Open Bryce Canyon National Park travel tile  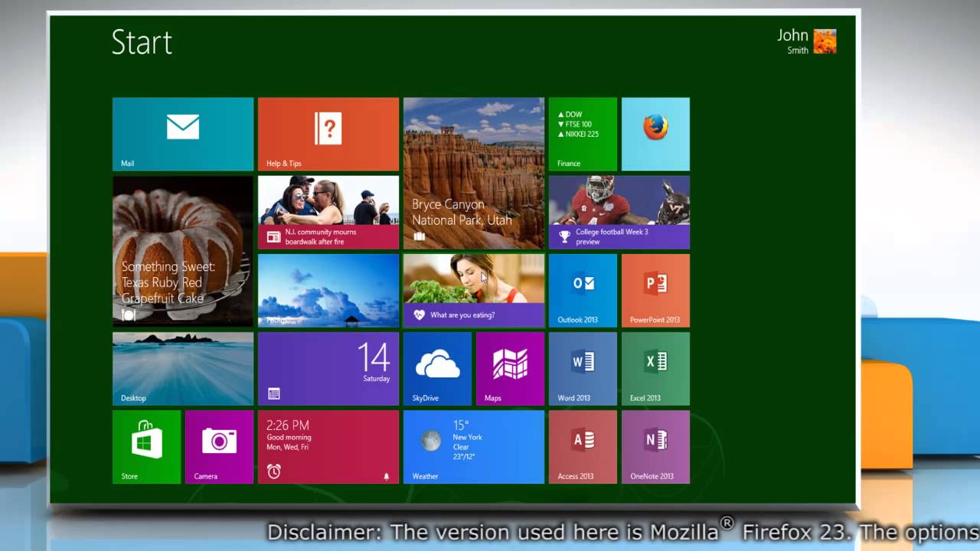click(x=474, y=173)
